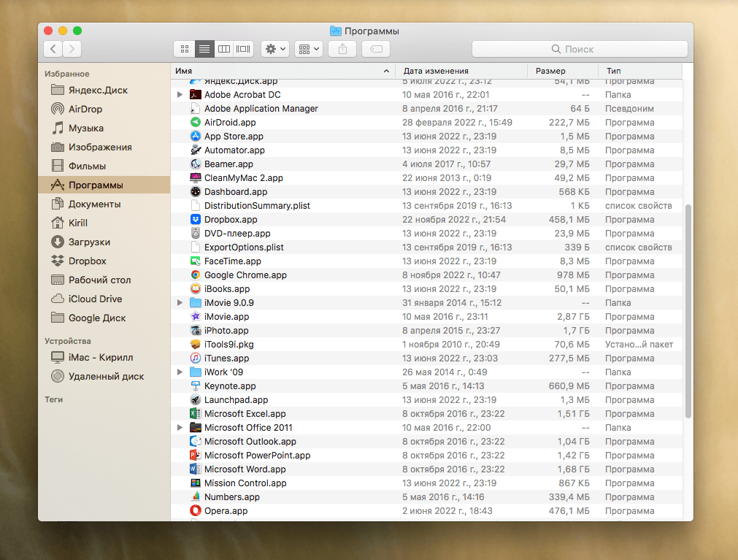Viewport: 738px width, 560px height.
Task: Click the vertical scrollbar in file list
Action: click(x=688, y=310)
